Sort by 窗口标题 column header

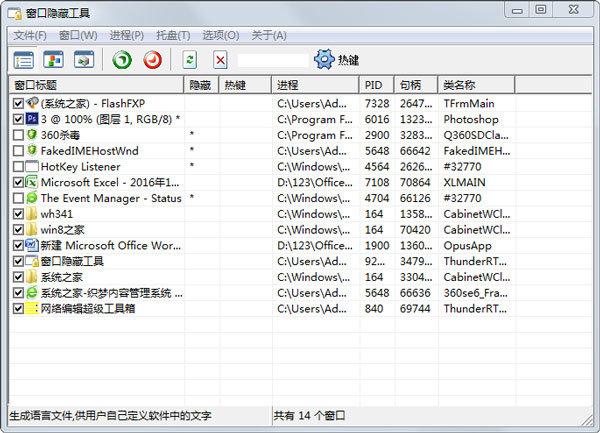coord(96,85)
